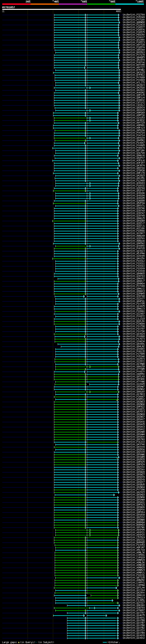Select hit UniRef100_B3H5S2
This screenshot has height=644, width=146.
pos(133,399)
